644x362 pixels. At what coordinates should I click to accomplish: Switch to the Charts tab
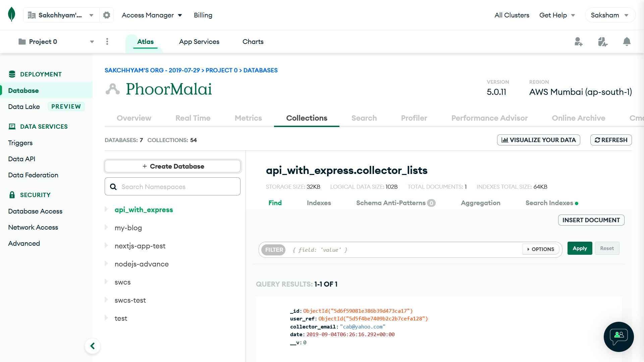click(253, 42)
